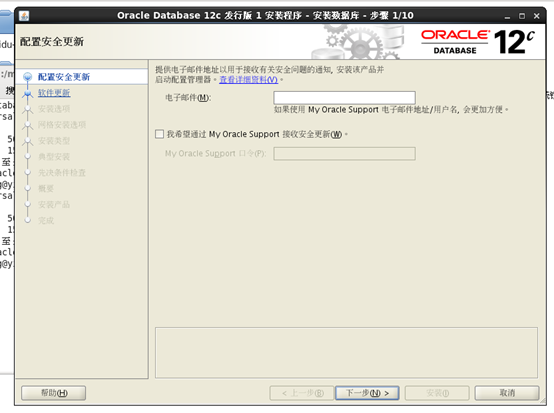This screenshot has height=413, width=554.
Task: Click the 上一步(B) button
Action: (x=302, y=393)
